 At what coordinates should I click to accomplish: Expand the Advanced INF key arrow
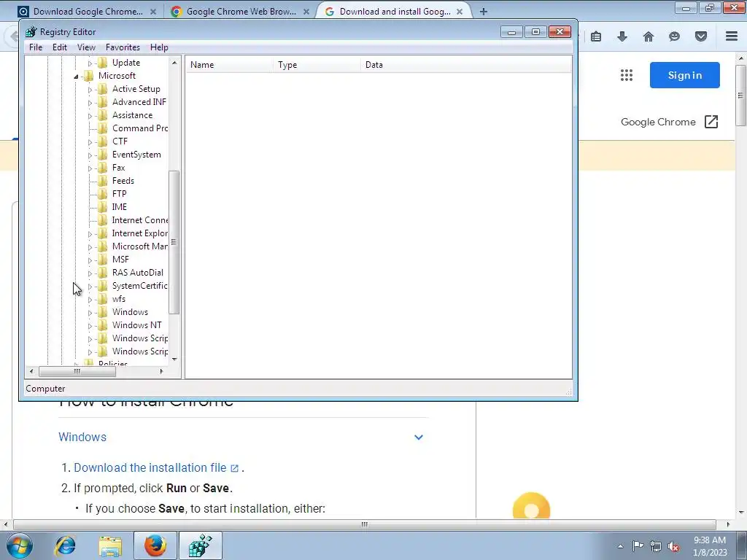(x=90, y=102)
